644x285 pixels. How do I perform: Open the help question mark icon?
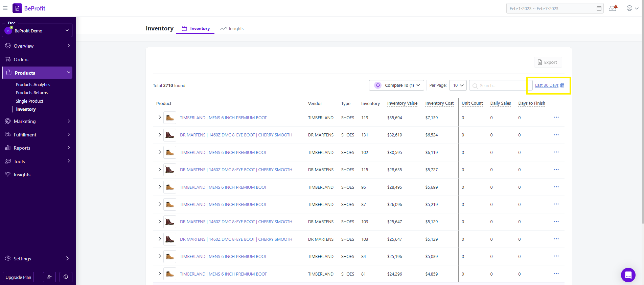(x=66, y=277)
